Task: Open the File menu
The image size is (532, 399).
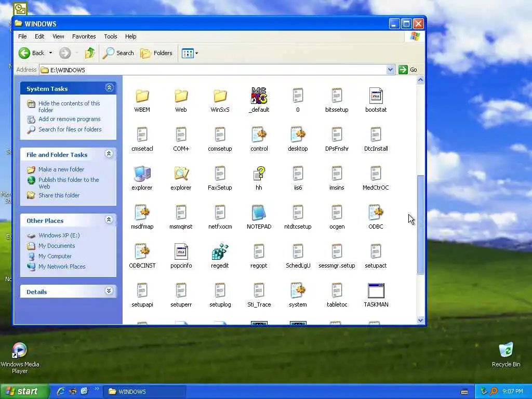Action: click(x=22, y=36)
